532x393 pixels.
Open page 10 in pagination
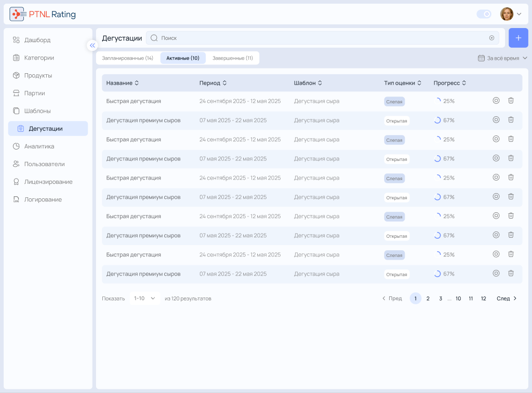[x=458, y=299]
